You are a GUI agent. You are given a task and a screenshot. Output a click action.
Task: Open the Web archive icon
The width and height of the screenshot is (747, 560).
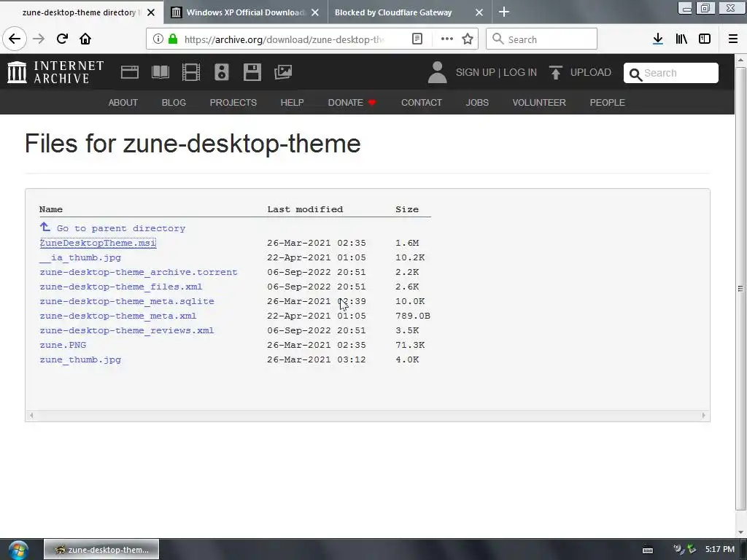[x=130, y=72]
